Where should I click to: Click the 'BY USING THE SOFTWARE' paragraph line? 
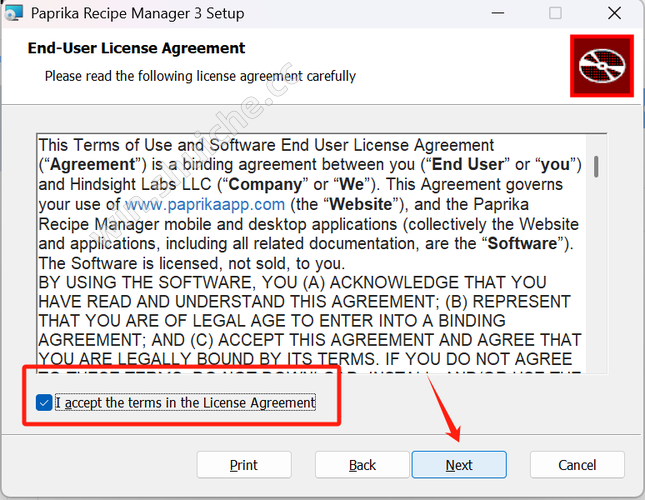coord(292,282)
